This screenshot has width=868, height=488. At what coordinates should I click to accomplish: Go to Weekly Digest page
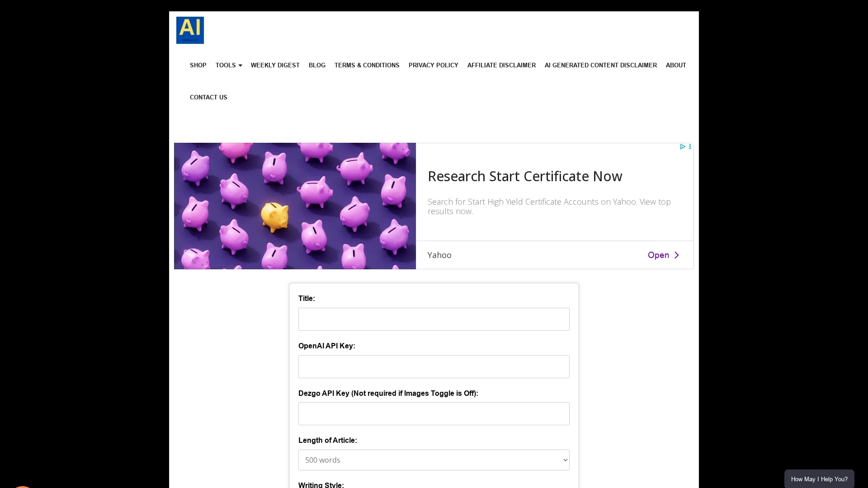pos(275,65)
